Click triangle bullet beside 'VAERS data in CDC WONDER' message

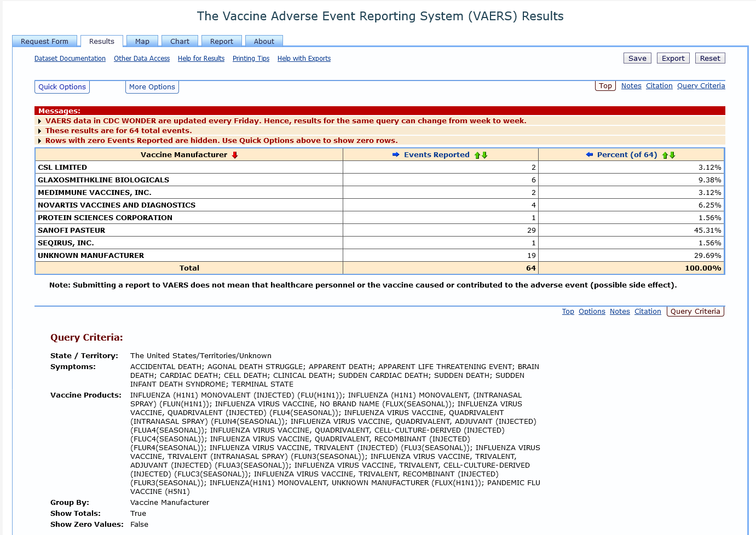[x=39, y=121]
